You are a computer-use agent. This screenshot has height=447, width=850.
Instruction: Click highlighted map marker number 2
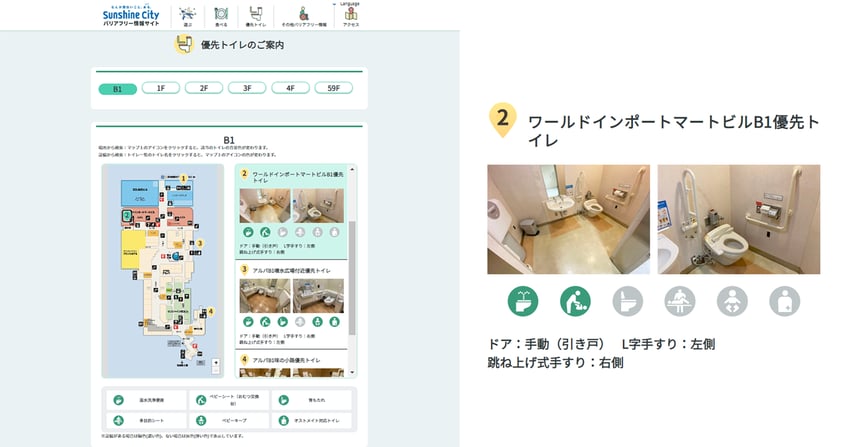tap(126, 216)
